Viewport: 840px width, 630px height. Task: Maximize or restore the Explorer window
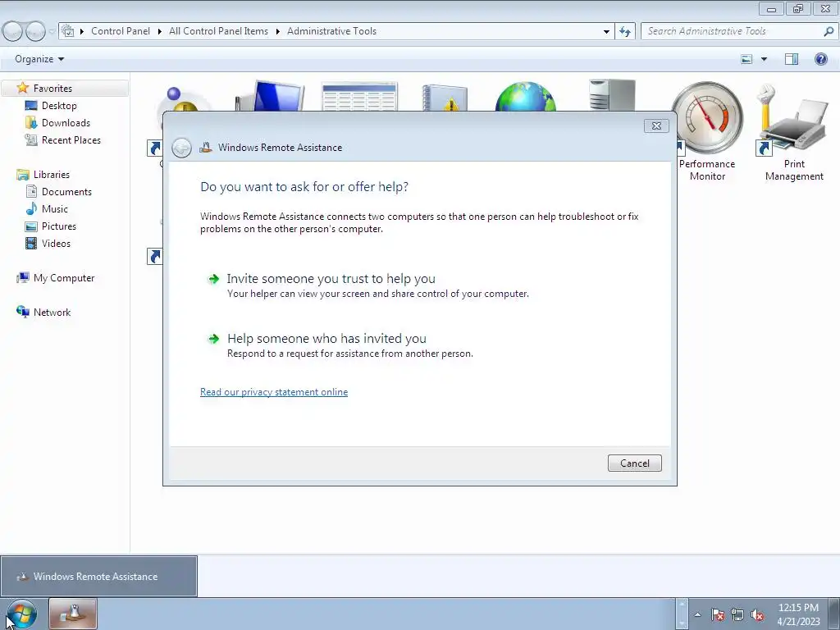(799, 8)
